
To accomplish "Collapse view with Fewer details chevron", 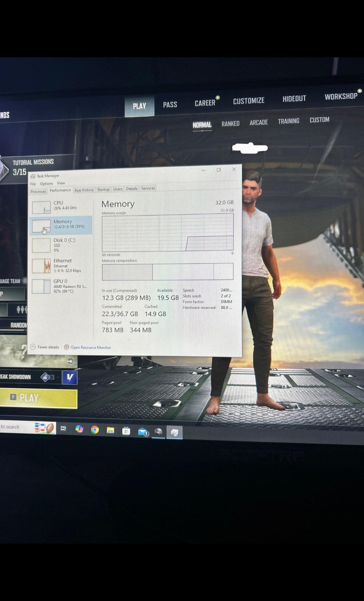I will pos(33,347).
